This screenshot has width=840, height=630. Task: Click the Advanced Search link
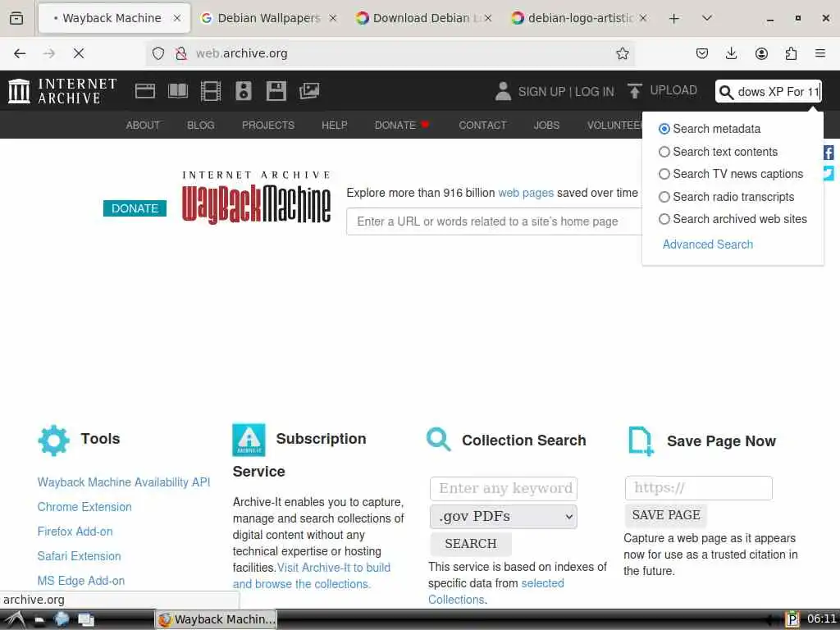[x=708, y=244]
